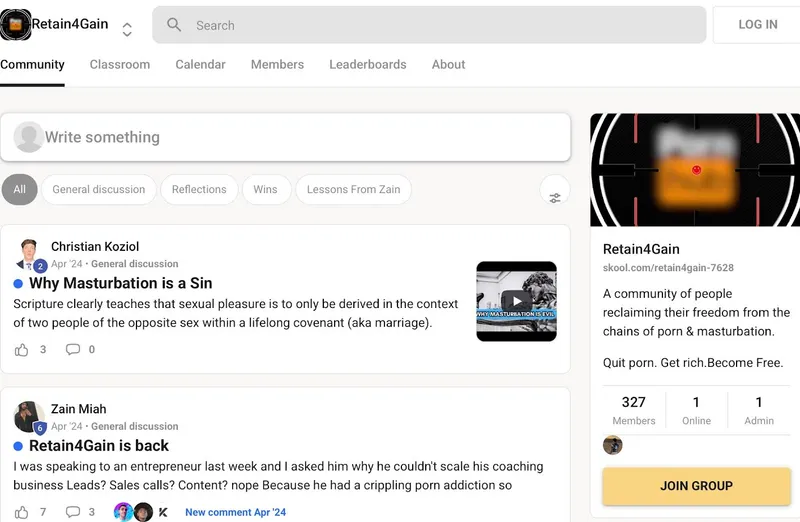Click the Christian Koziol author name
Viewport: 800px width, 522px height.
tap(95, 246)
